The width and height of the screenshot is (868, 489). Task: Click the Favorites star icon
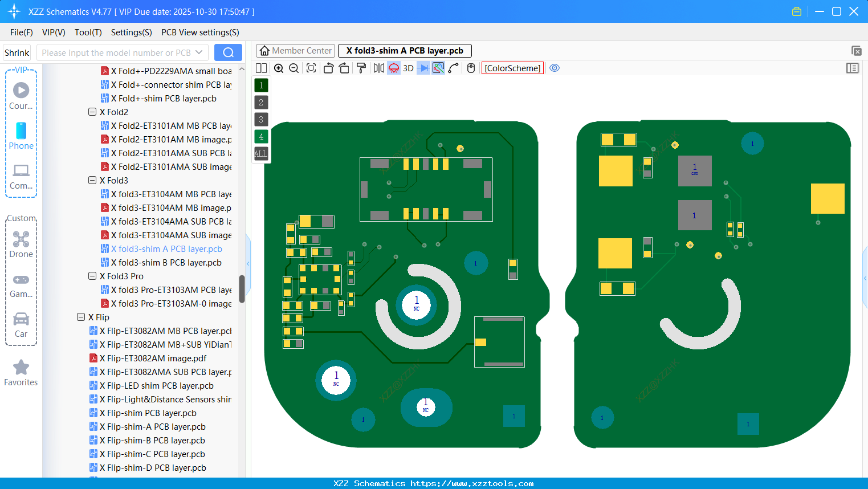coord(21,368)
